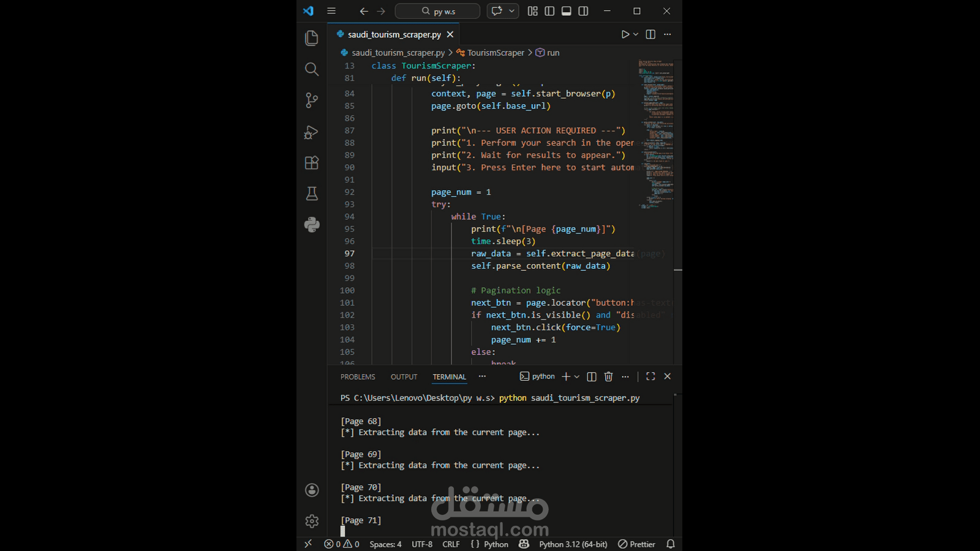Select the Python icon in the activity bar
This screenshot has height=551, width=980.
pos(311,225)
